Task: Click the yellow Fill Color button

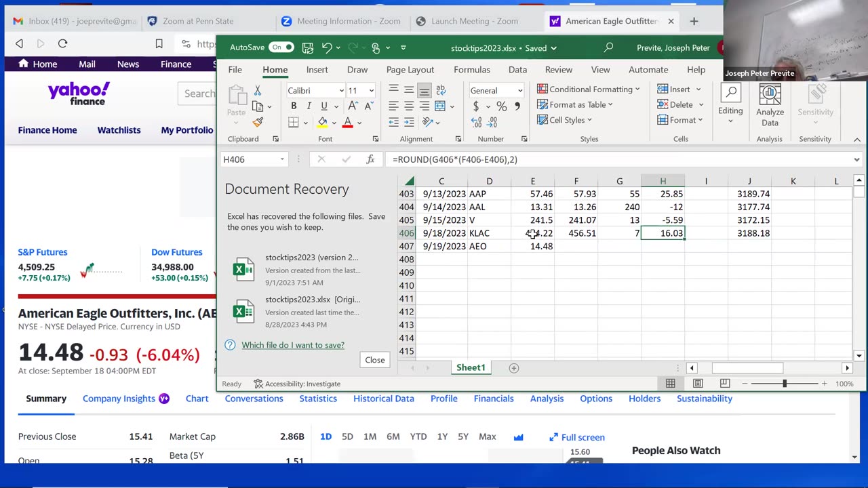Action: (322, 123)
